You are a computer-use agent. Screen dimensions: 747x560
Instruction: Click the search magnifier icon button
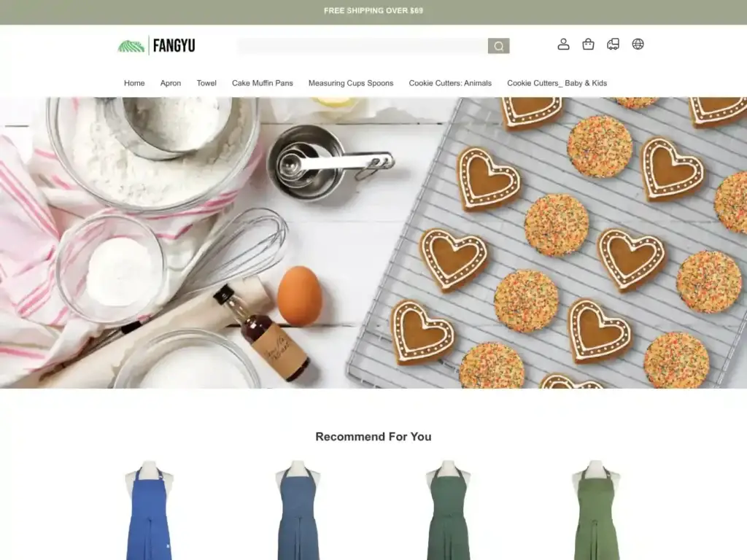coord(498,46)
